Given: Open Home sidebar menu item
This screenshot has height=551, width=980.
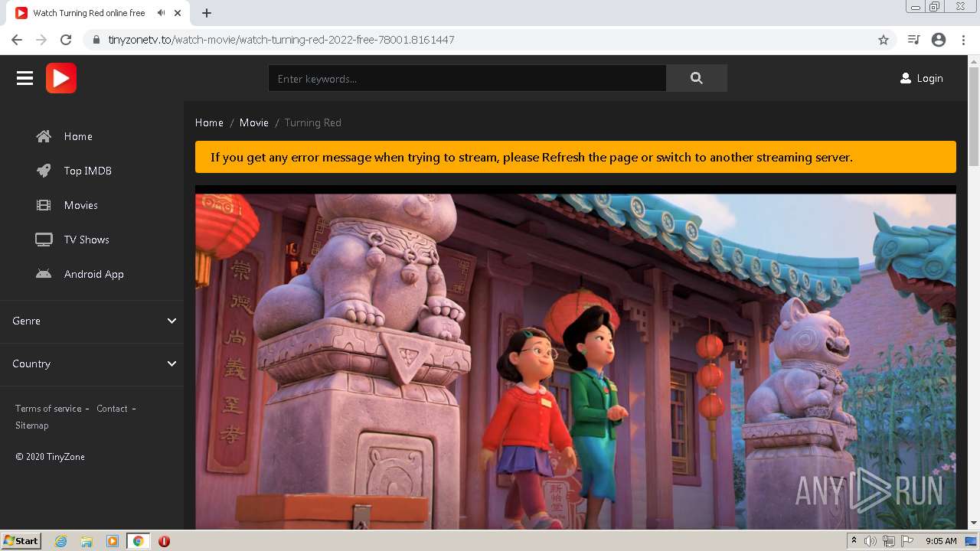Looking at the screenshot, I should pyautogui.click(x=78, y=136).
